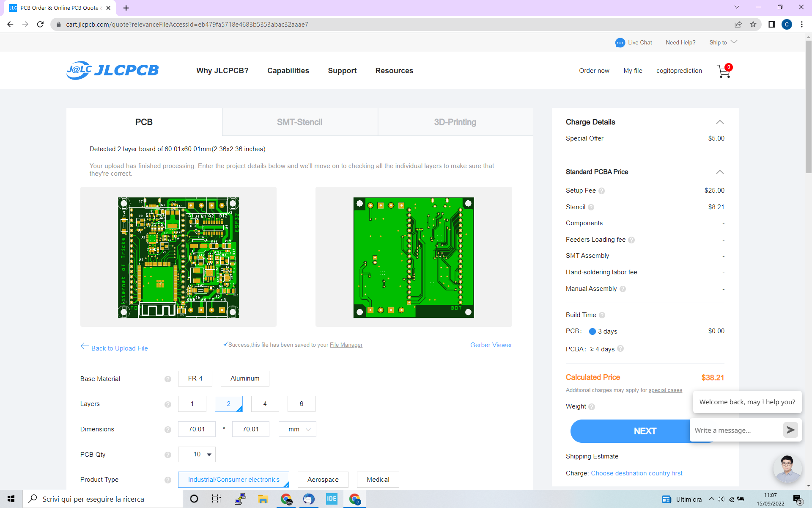Click the Gerber Viewer link
The width and height of the screenshot is (812, 508).
point(491,344)
